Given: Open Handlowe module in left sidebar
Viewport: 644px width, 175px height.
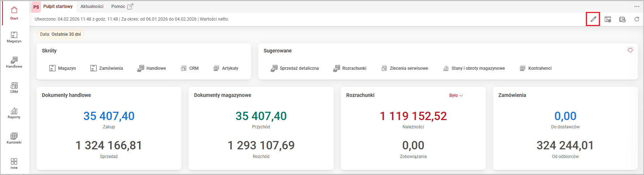Looking at the screenshot, I should pos(14,62).
